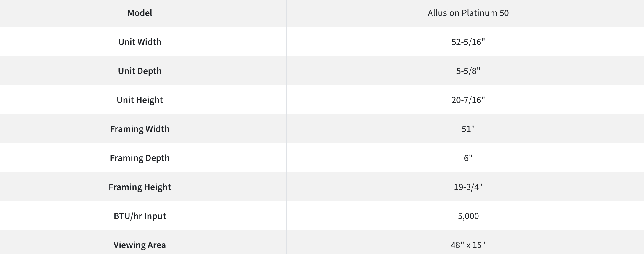Click the Framing Depth table row

[x=322, y=158]
